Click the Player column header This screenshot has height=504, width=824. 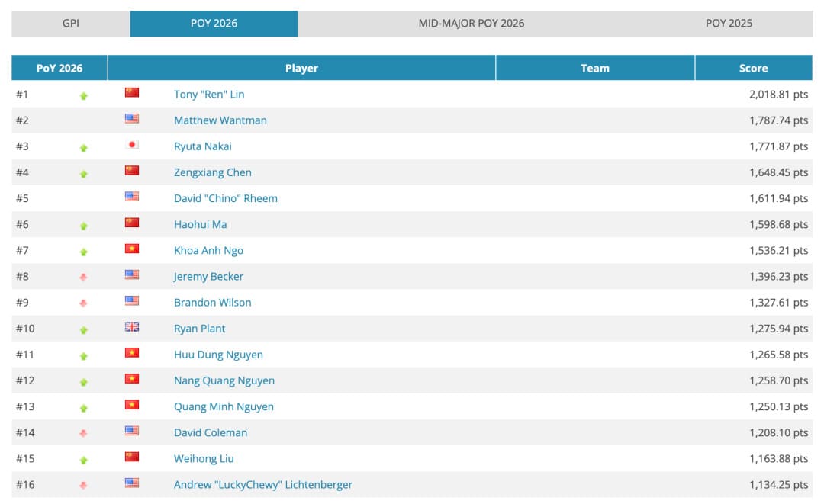pyautogui.click(x=301, y=68)
